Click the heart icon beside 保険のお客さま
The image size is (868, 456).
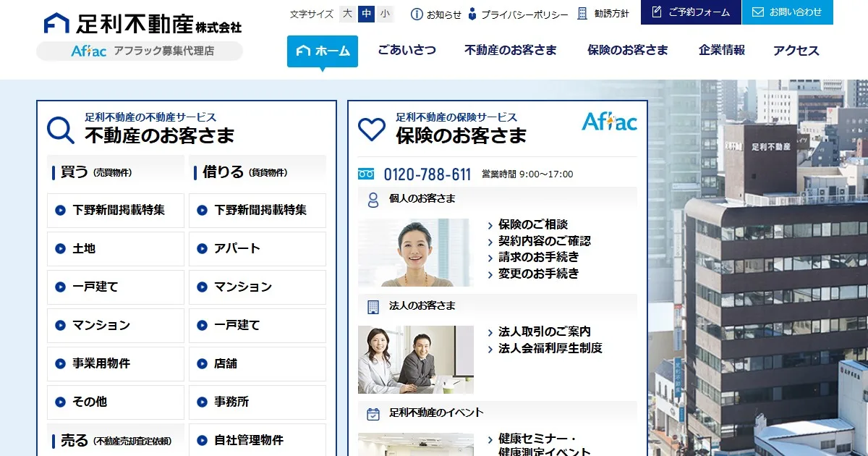click(372, 130)
